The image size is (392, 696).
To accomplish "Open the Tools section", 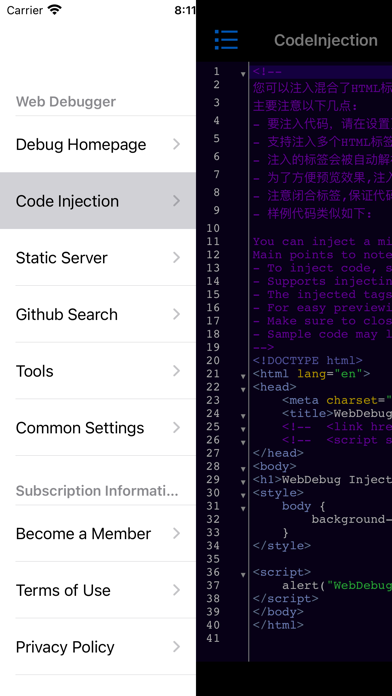I will tap(98, 371).
